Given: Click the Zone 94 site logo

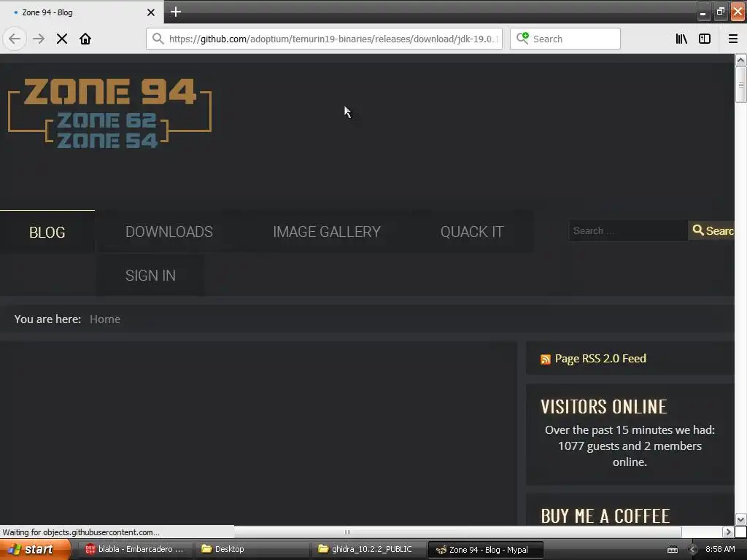Looking at the screenshot, I should coord(109,113).
